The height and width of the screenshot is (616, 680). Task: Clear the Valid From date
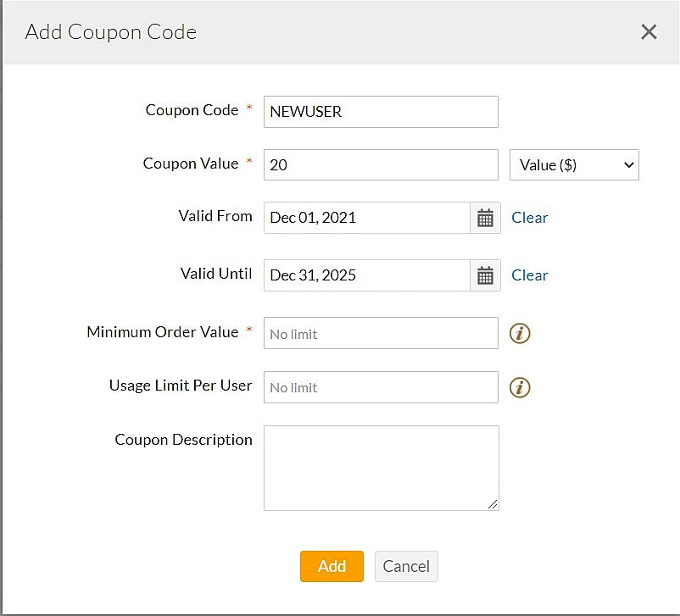529,218
